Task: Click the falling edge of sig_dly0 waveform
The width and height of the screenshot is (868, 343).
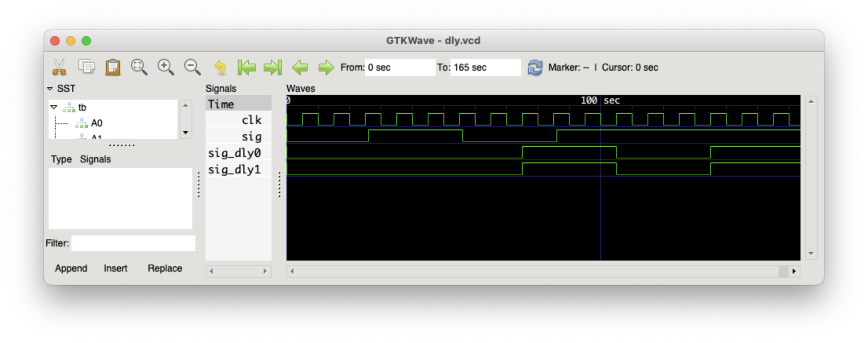Action: point(616,152)
